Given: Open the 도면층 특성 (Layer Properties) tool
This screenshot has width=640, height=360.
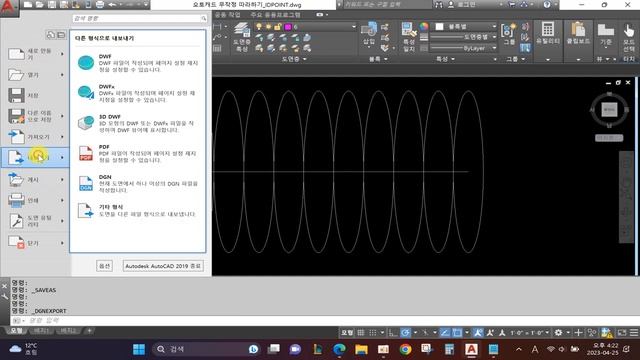Looking at the screenshot, I should tap(242, 37).
